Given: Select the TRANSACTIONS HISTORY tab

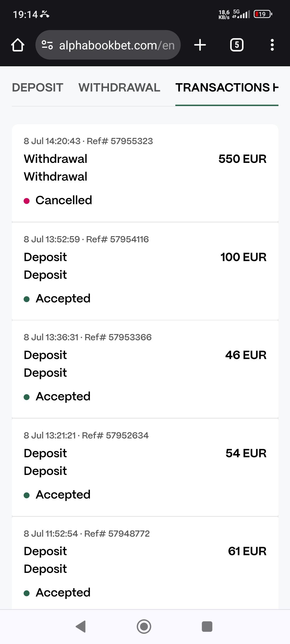Looking at the screenshot, I should pos(227,88).
